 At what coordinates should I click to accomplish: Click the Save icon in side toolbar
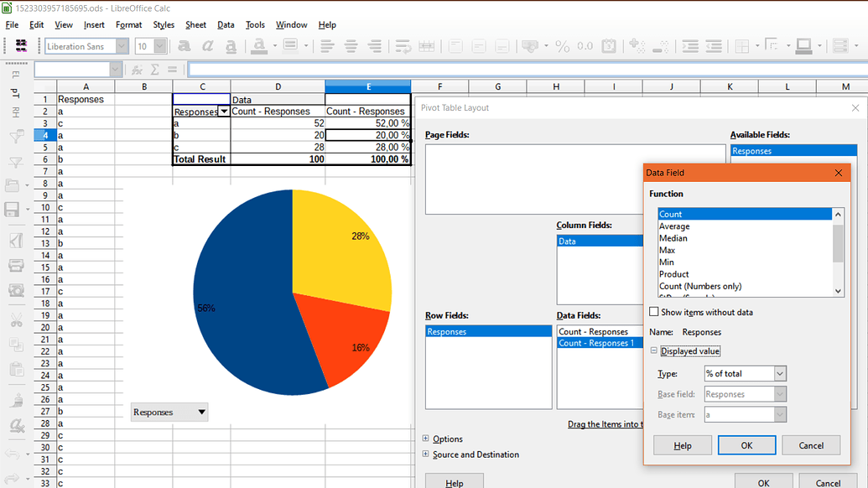point(13,209)
